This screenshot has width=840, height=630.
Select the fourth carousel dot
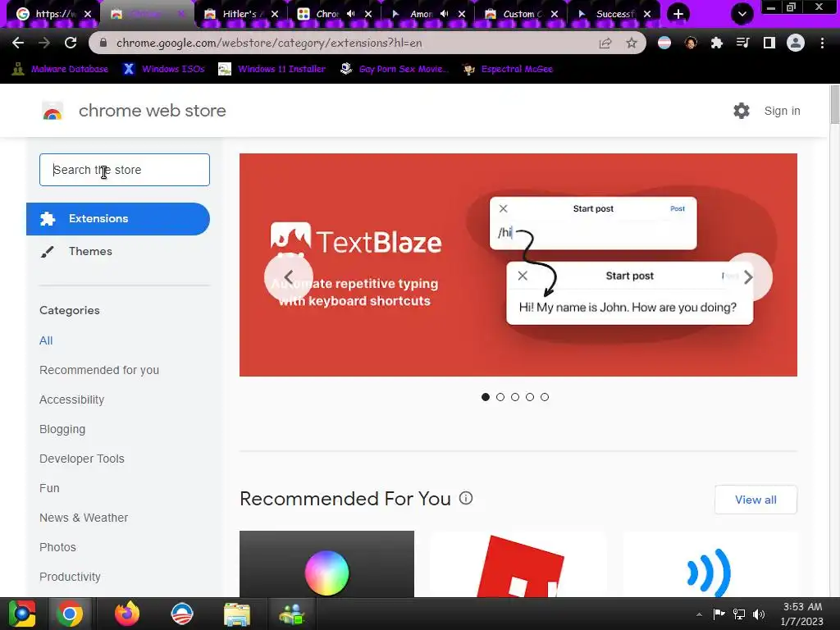[530, 397]
